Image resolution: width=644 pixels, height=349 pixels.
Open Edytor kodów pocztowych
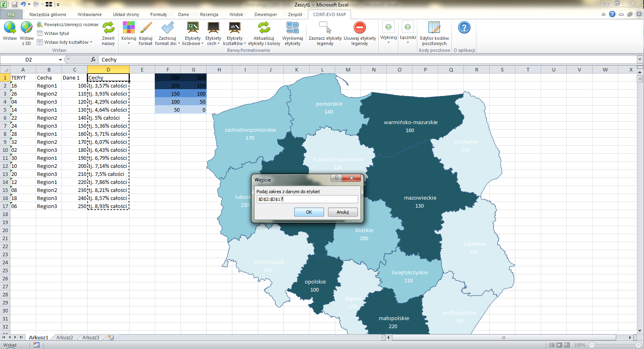(434, 33)
